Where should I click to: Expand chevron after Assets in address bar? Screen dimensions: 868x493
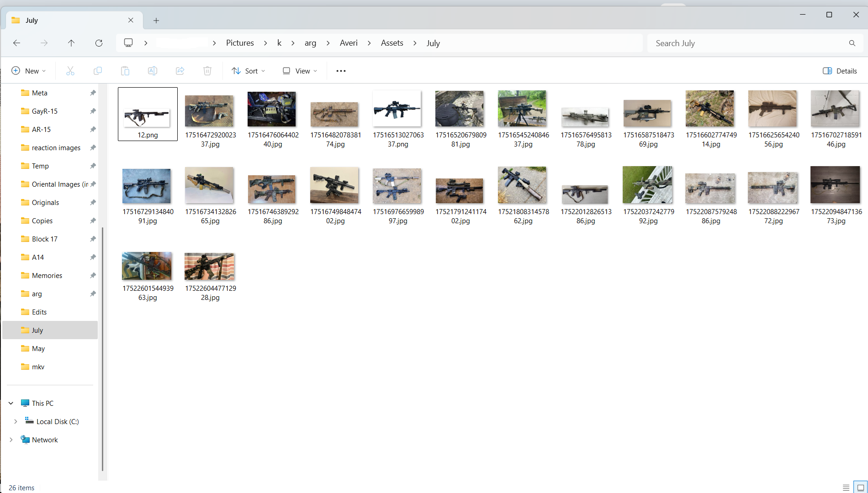(415, 43)
